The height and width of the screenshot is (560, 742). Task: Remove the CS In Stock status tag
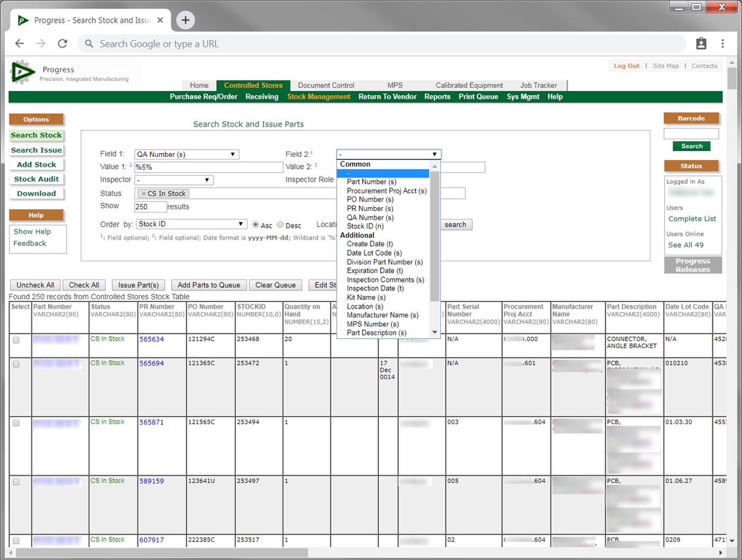pyautogui.click(x=144, y=194)
